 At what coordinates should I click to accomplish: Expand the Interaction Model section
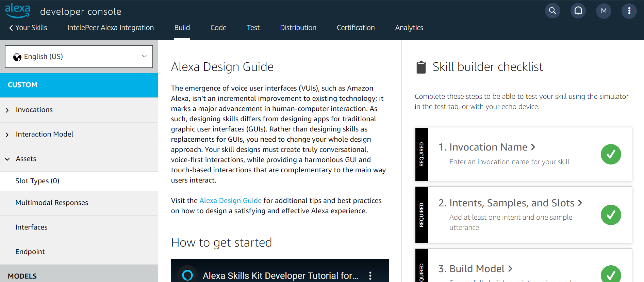(79, 135)
